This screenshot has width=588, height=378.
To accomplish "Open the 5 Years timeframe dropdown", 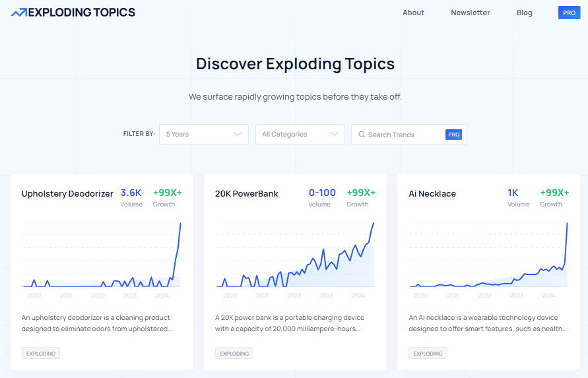I will pyautogui.click(x=204, y=135).
